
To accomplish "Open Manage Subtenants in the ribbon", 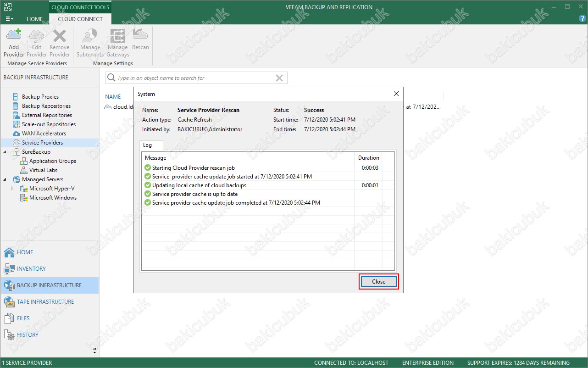I will [90, 43].
